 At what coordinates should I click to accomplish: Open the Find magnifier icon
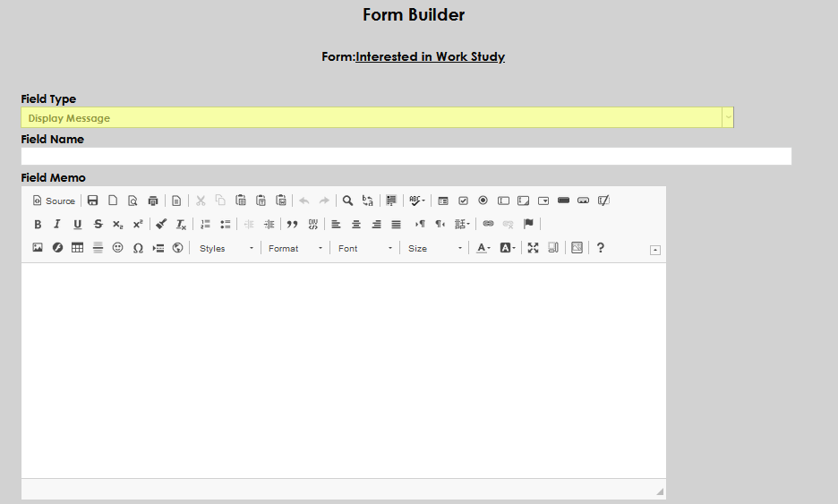[x=347, y=201]
